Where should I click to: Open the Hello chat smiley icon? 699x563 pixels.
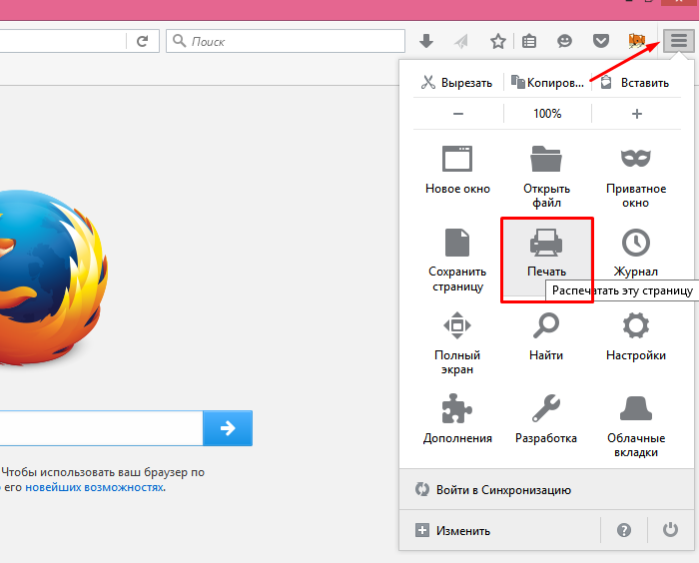564,41
